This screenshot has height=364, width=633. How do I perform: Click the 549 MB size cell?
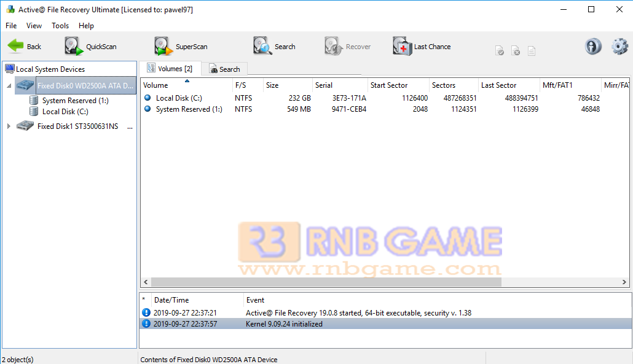click(x=299, y=109)
